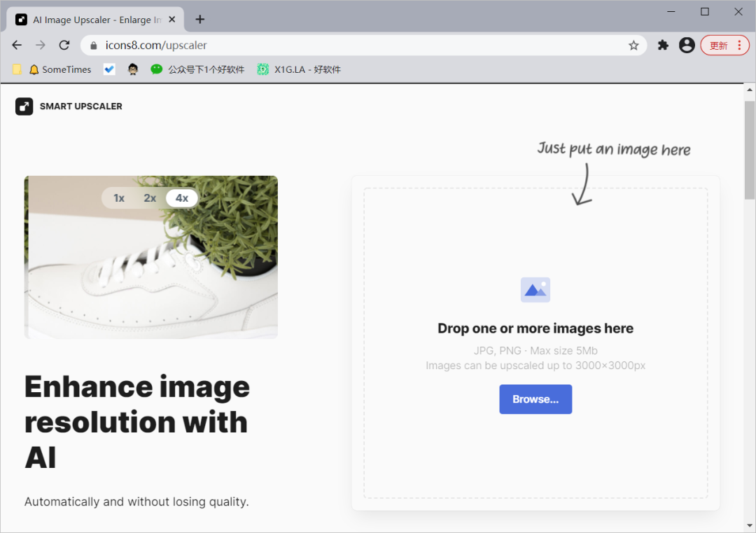Open the Chrome update menu button
Viewport: 756px width, 533px height.
pyautogui.click(x=724, y=46)
